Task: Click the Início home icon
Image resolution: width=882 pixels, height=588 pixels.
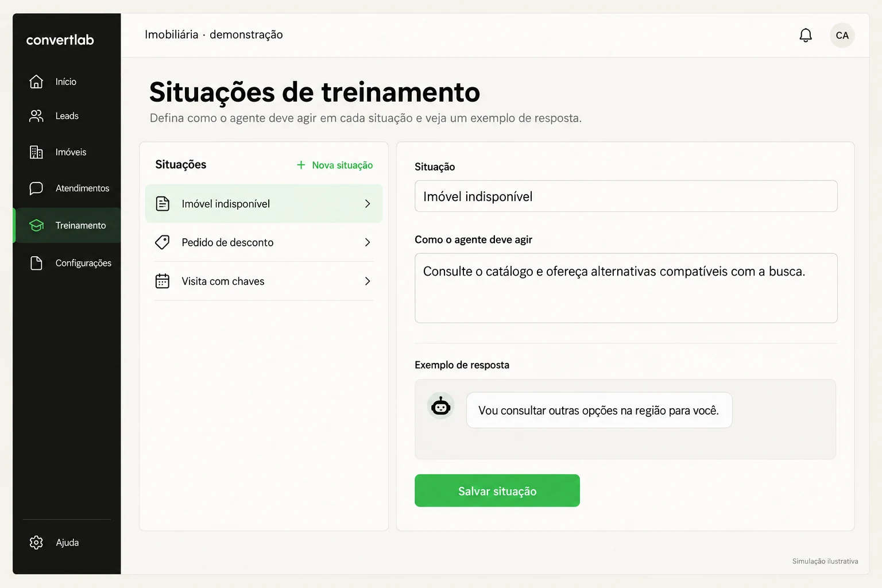Action: 36,82
